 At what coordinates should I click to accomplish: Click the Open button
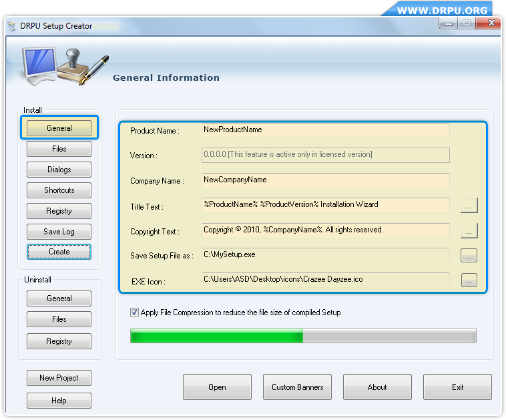[x=217, y=387]
